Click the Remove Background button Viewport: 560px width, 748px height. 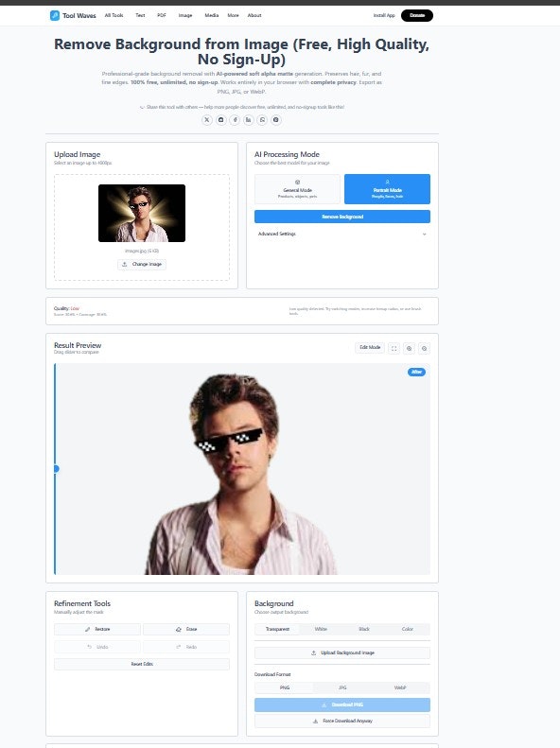coord(342,217)
